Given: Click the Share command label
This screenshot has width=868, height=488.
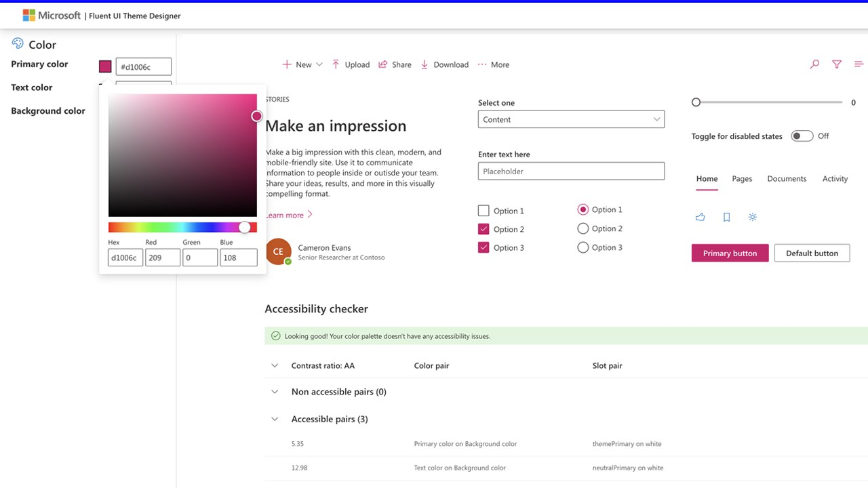Looking at the screenshot, I should (401, 64).
